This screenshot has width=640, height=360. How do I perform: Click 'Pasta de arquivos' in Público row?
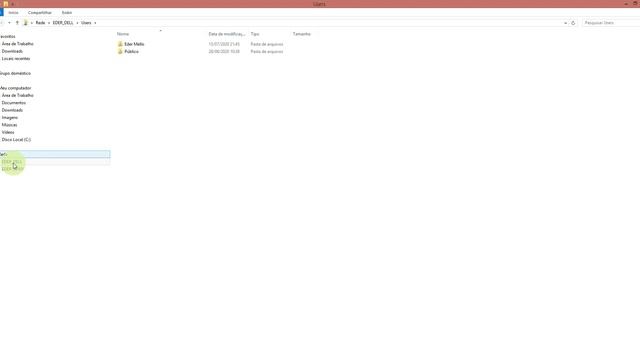point(267,52)
